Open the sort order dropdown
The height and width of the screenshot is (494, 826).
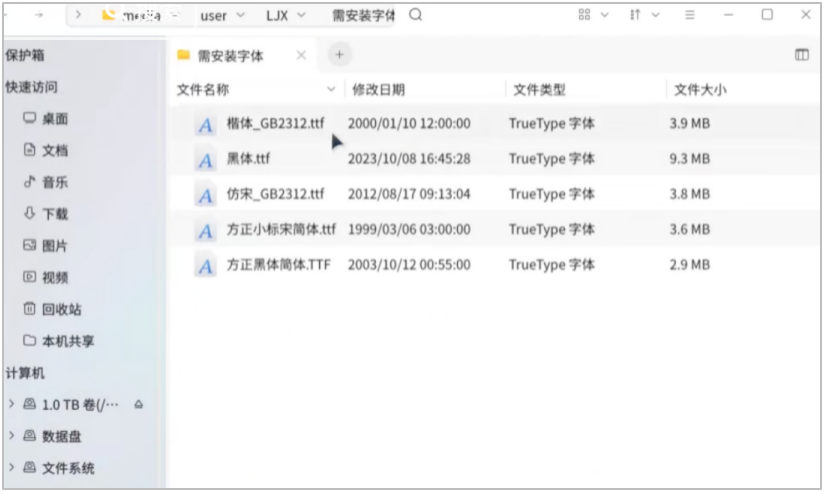(645, 15)
